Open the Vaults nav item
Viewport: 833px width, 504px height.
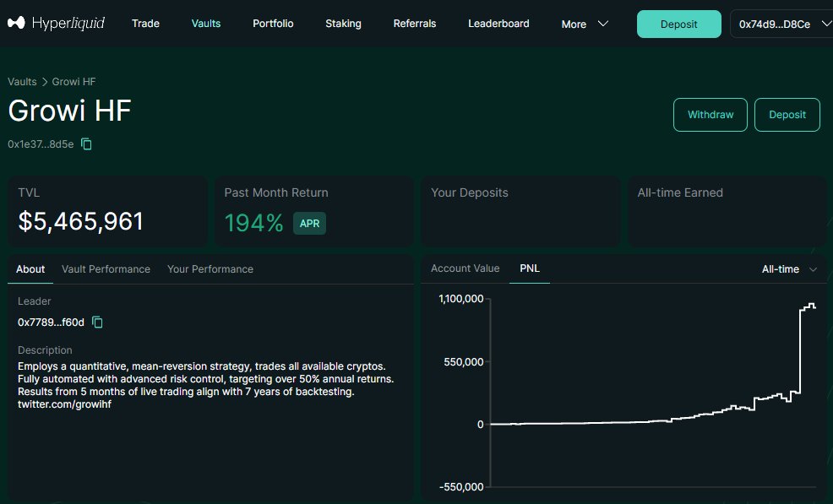coord(206,24)
